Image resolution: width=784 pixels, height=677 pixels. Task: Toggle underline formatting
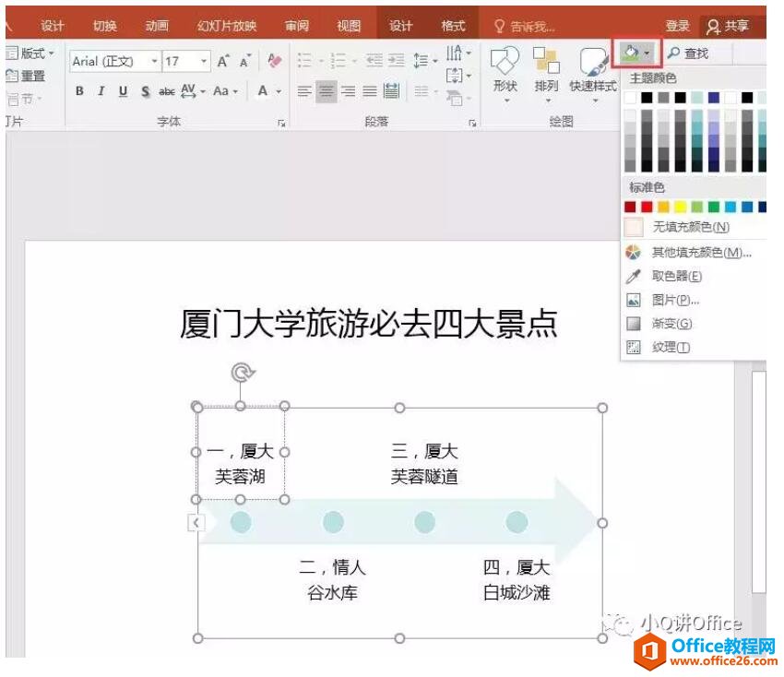point(122,91)
